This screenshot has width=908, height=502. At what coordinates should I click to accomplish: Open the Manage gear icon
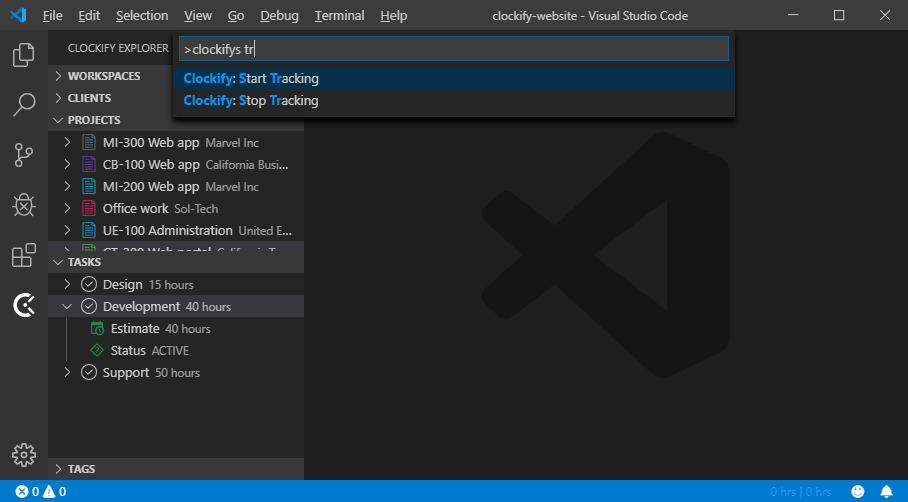(x=24, y=455)
